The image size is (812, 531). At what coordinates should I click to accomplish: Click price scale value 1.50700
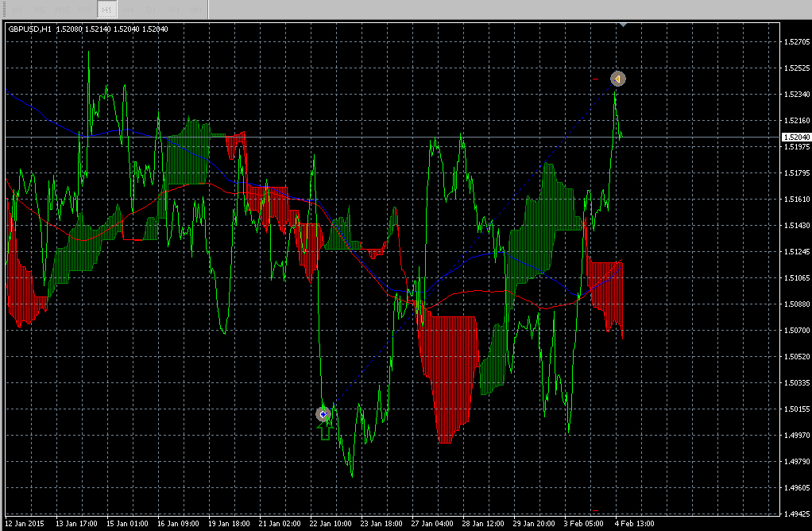pos(796,331)
